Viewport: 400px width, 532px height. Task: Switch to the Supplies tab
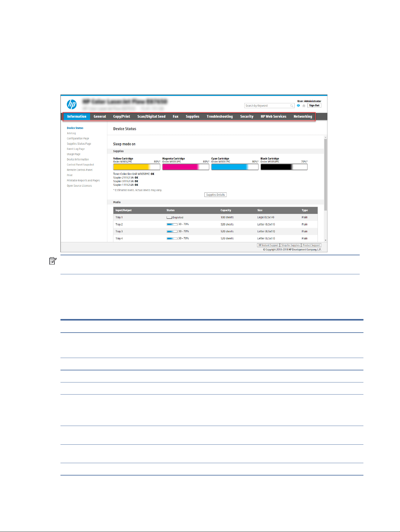(x=193, y=117)
